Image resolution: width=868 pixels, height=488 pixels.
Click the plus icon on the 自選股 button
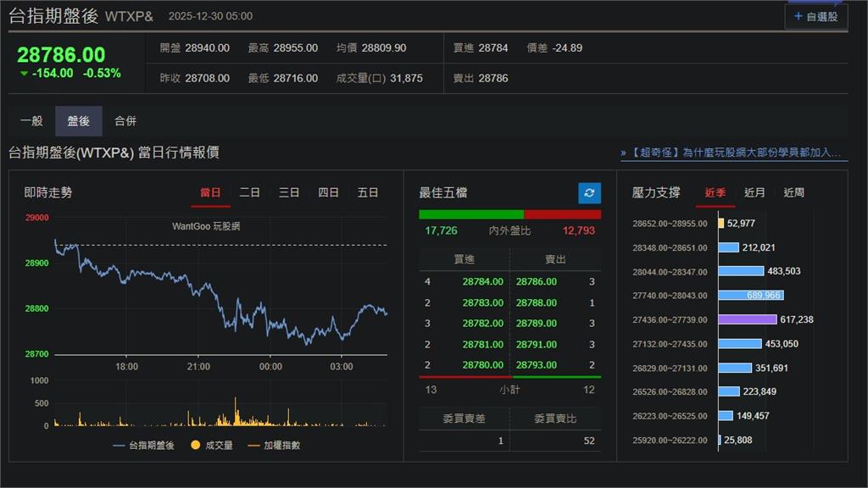[797, 14]
